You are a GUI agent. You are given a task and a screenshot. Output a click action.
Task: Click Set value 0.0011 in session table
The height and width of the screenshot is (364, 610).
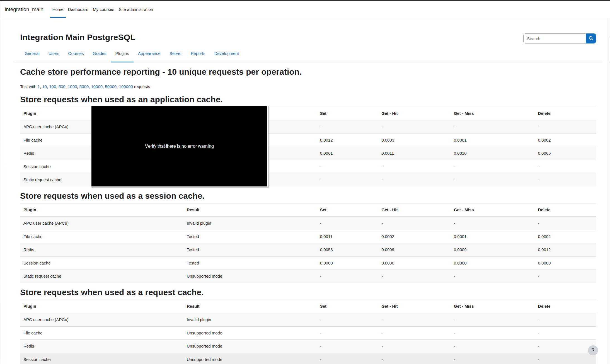[x=326, y=237]
